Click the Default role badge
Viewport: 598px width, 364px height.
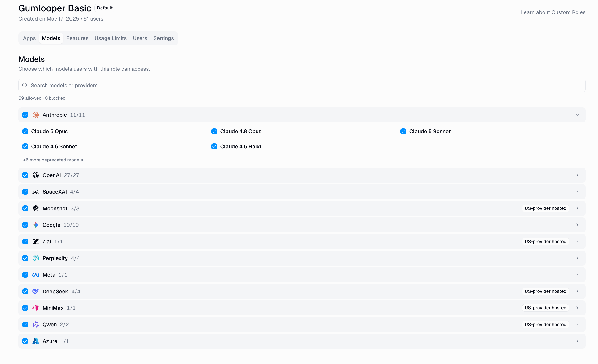[x=105, y=8]
